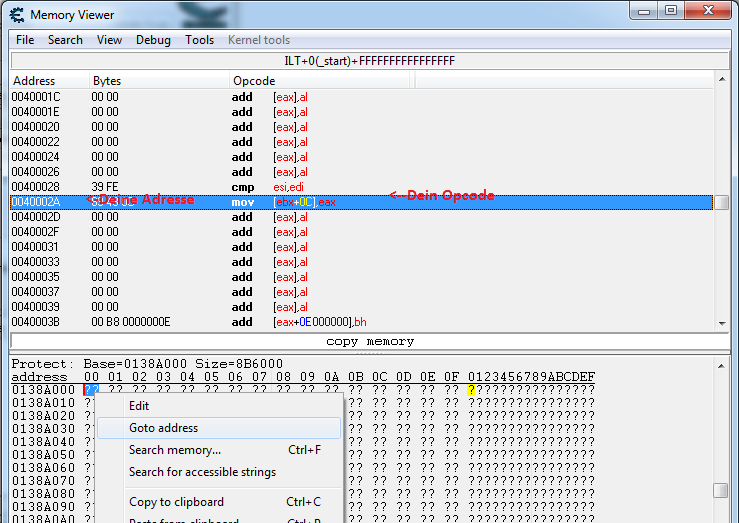Open the Debug menu

(x=153, y=40)
